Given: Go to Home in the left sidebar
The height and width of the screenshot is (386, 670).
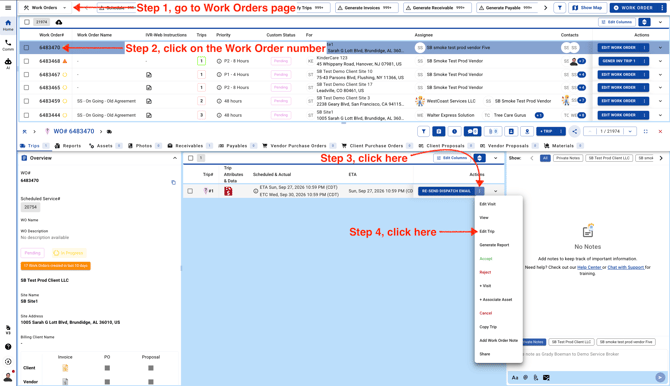Looking at the screenshot, I should pos(8,25).
